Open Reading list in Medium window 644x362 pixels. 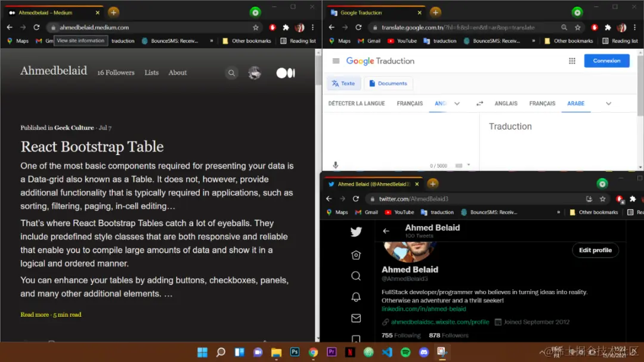[x=298, y=41]
